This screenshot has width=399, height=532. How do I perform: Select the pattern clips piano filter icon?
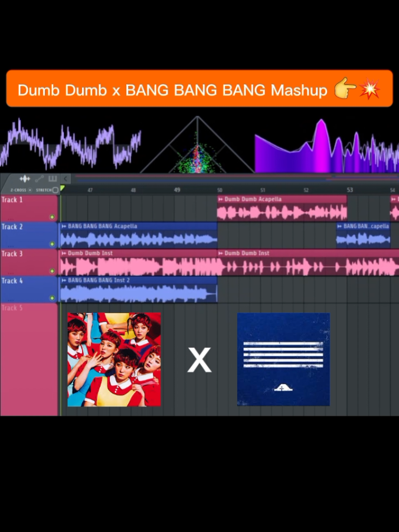[x=53, y=179]
